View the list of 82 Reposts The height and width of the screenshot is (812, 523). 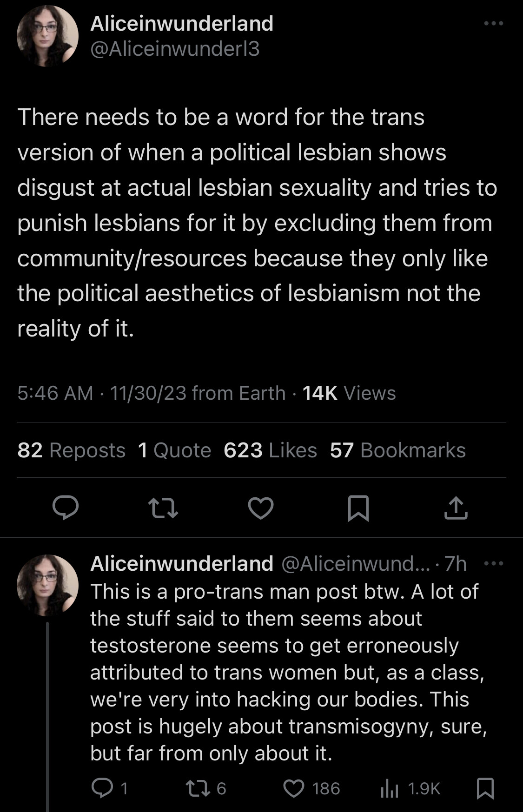click(x=71, y=450)
